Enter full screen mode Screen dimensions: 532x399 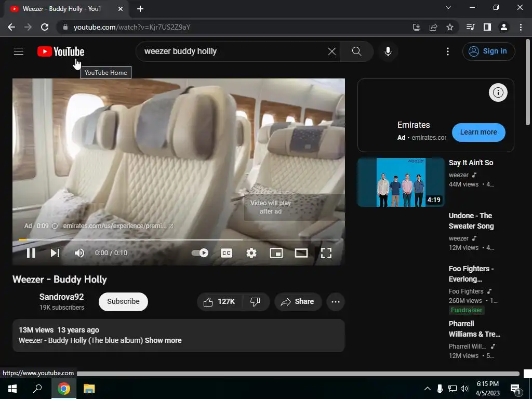[x=326, y=253]
